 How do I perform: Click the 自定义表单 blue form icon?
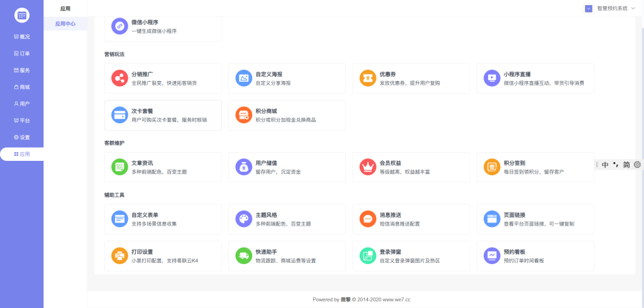[x=119, y=219]
